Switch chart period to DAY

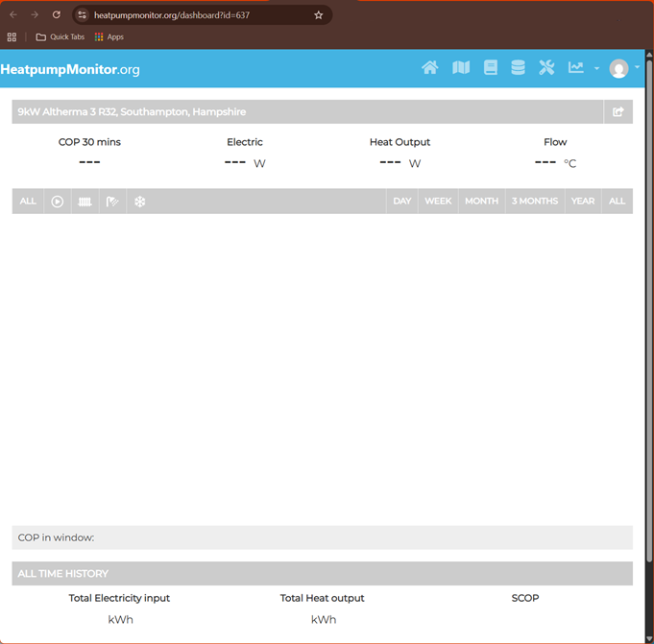pyautogui.click(x=401, y=202)
